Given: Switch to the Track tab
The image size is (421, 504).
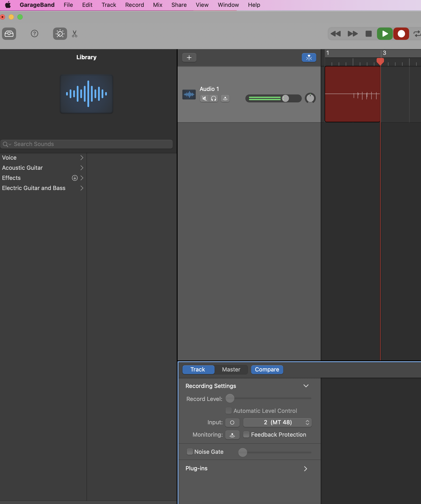Looking at the screenshot, I should click(x=198, y=370).
